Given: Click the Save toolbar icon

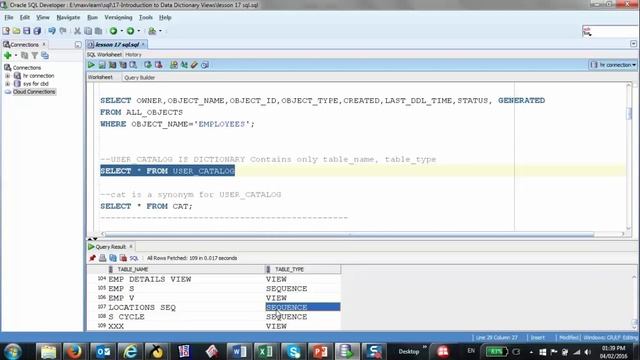Looking at the screenshot, I should coord(27,31).
